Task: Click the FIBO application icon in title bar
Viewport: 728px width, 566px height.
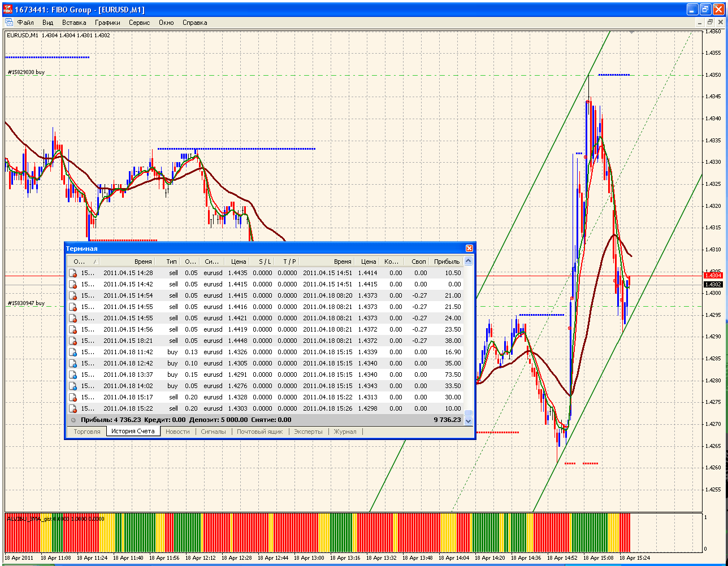Action: (7, 9)
